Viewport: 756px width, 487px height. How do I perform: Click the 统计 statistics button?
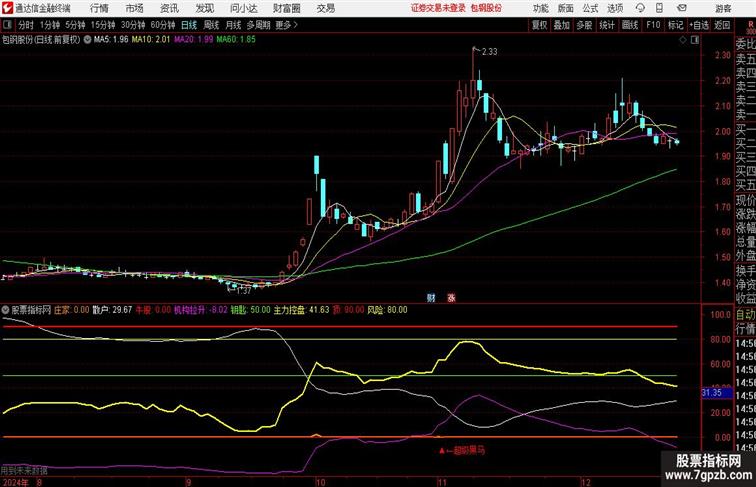click(x=607, y=25)
